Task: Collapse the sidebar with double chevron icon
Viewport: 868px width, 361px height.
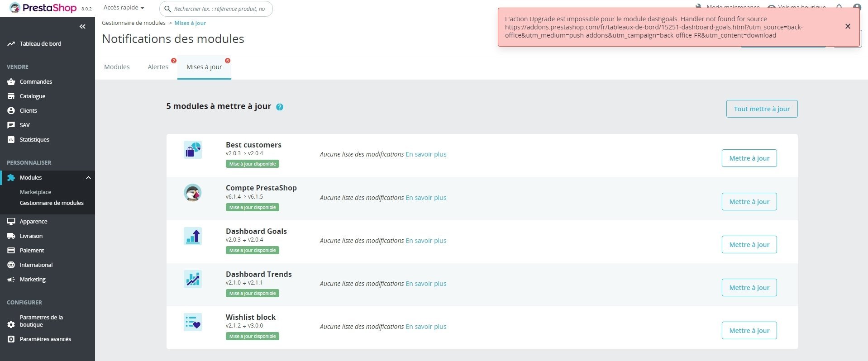Action: (x=82, y=27)
